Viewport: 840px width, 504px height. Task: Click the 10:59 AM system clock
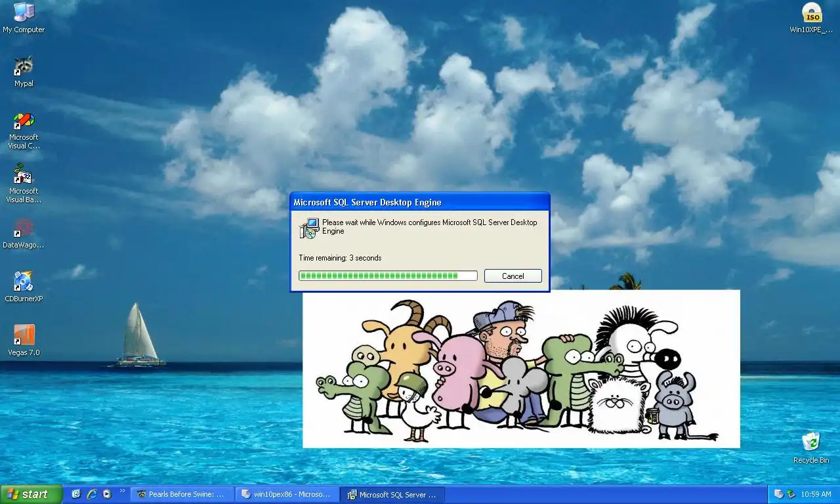(816, 494)
